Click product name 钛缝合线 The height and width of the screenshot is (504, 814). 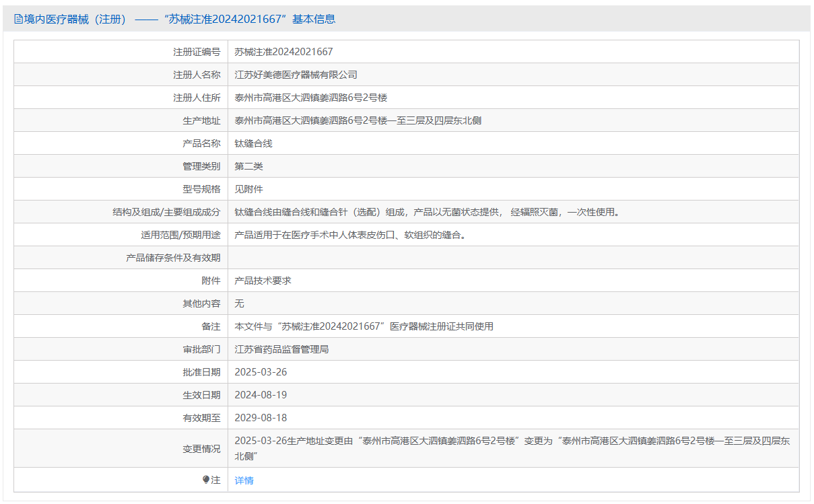coord(253,143)
